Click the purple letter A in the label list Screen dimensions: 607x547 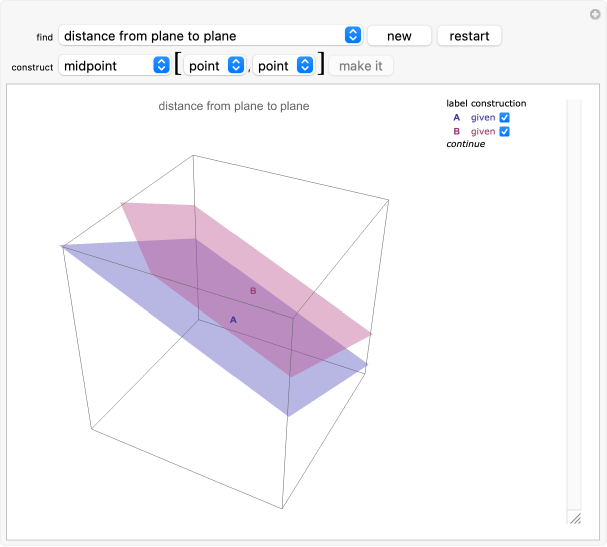(x=456, y=117)
